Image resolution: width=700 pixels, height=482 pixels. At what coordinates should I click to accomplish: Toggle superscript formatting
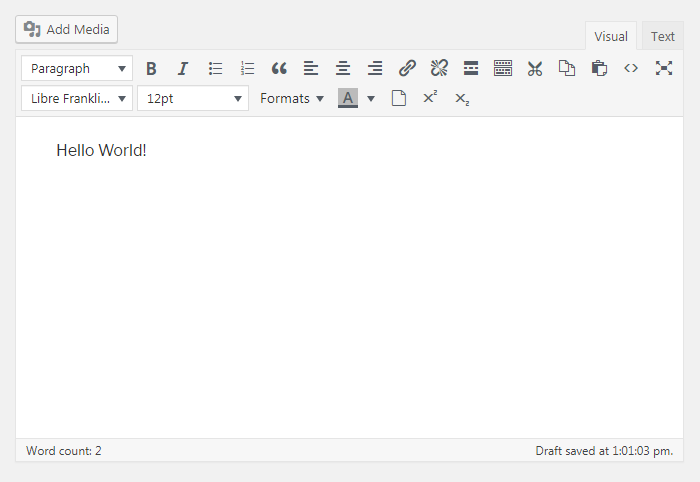(x=430, y=98)
